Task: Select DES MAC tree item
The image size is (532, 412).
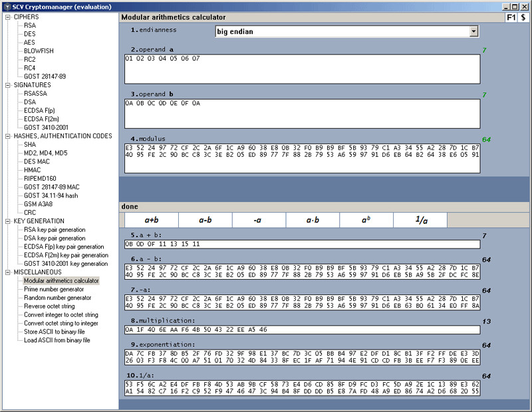Action: [x=37, y=161]
